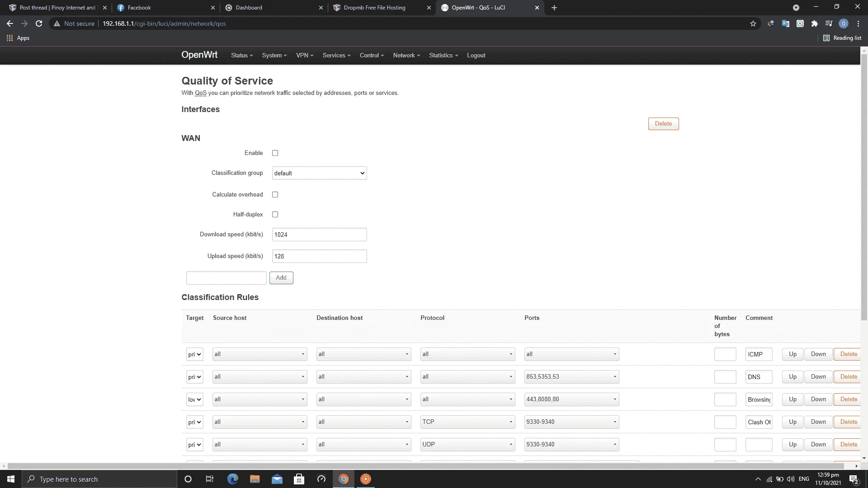Viewport: 868px width, 488px height.
Task: Open the Protocol dropdown showing UDP
Action: pos(467,445)
